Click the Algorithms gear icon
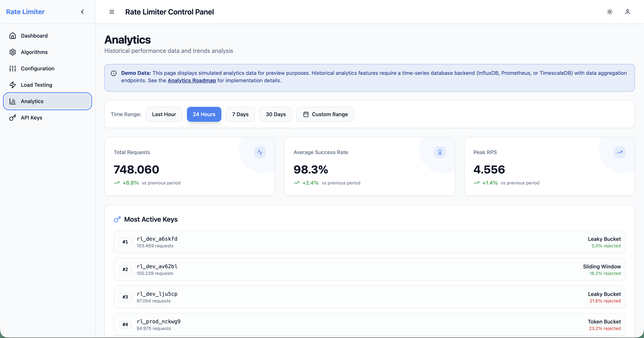Image resolution: width=644 pixels, height=338 pixels. [x=13, y=52]
